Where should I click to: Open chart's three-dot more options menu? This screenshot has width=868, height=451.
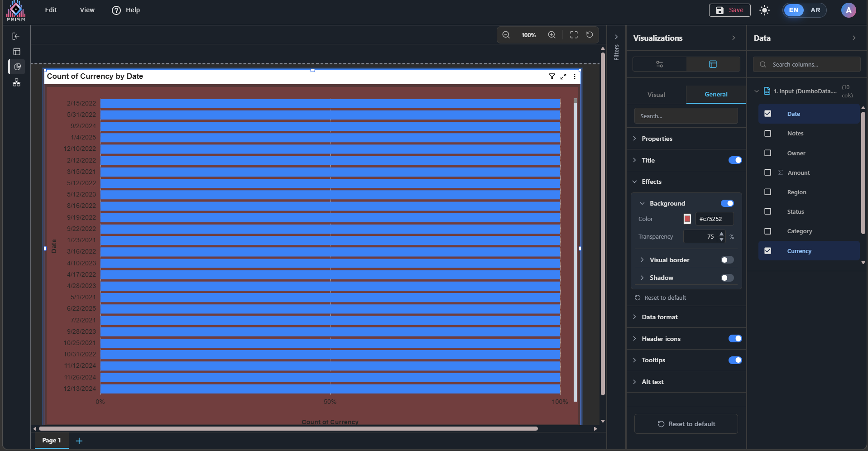(x=575, y=77)
